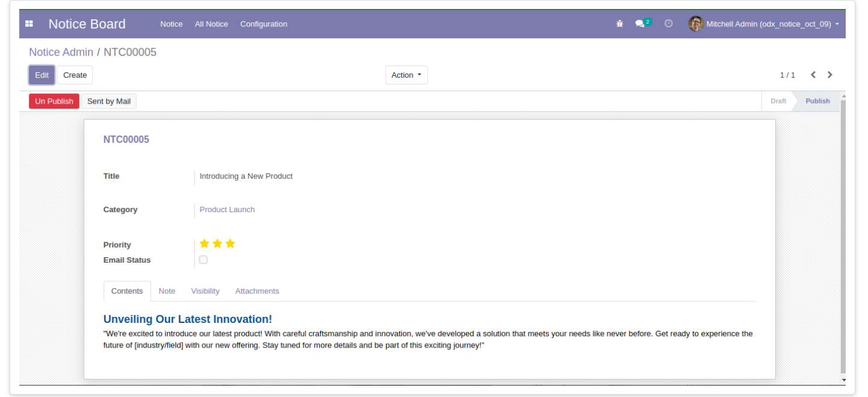Expand the Action dropdown

(x=407, y=75)
